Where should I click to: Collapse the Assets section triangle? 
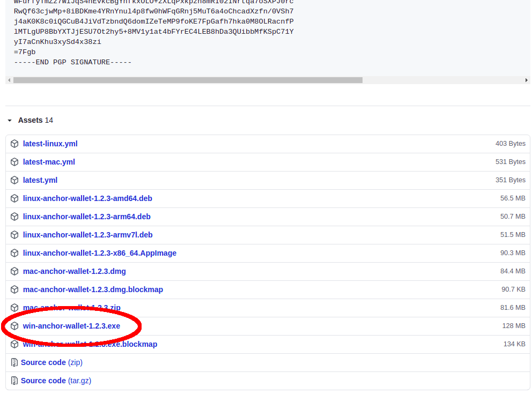10,121
